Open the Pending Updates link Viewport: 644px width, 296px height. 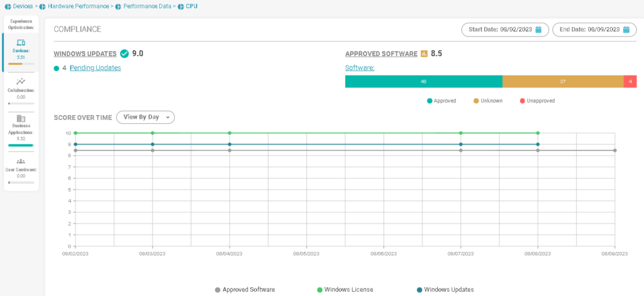point(95,68)
